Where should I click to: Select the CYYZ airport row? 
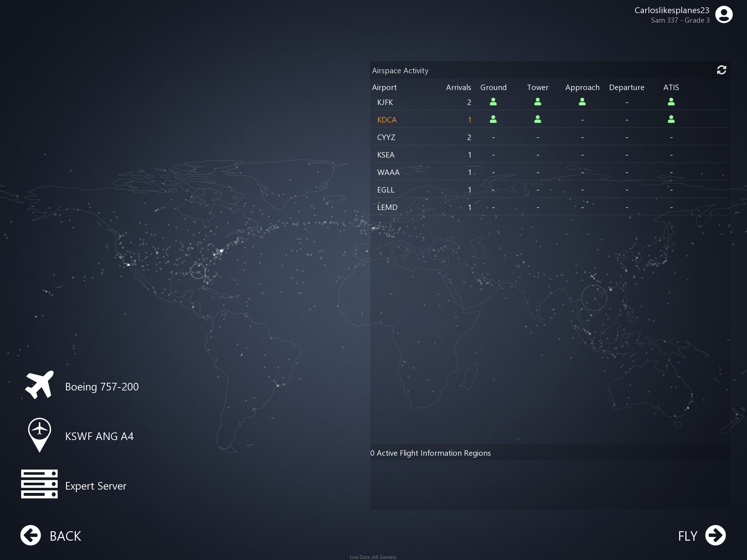pyautogui.click(x=386, y=137)
